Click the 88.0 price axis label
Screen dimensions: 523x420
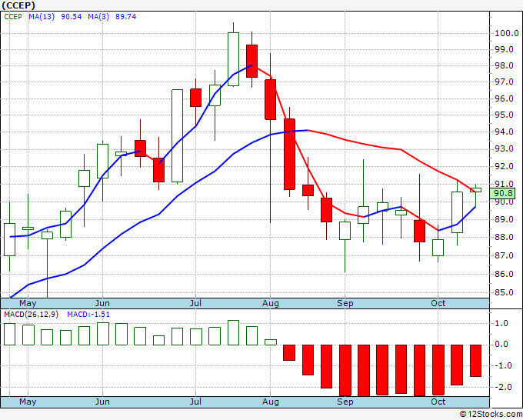tap(504, 237)
